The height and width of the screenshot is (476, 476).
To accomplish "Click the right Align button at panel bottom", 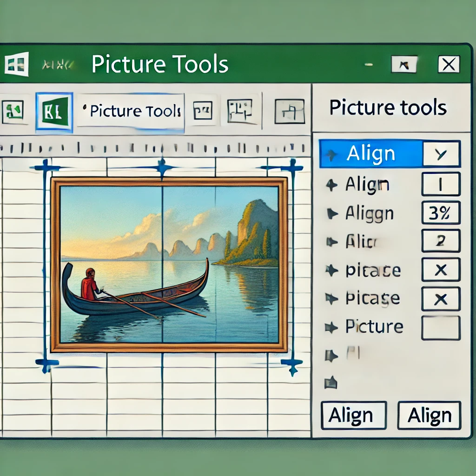I will [x=429, y=415].
